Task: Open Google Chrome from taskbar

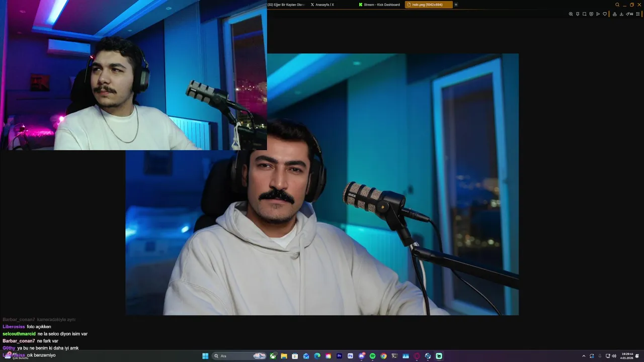Action: 383,356
